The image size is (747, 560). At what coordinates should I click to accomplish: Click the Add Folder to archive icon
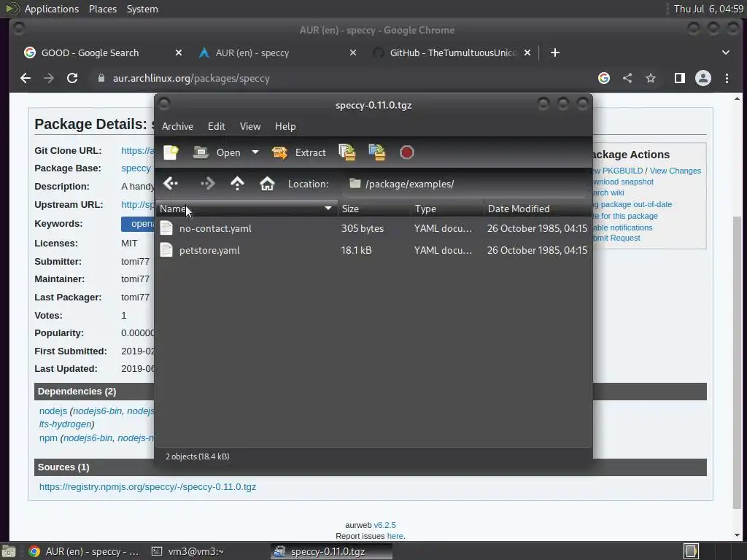tap(377, 152)
